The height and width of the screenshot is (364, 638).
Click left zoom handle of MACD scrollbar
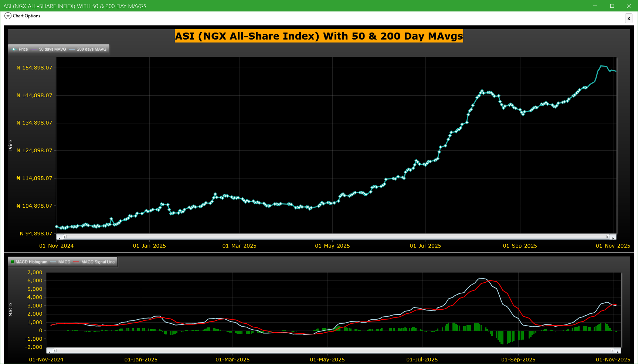[x=55, y=350]
